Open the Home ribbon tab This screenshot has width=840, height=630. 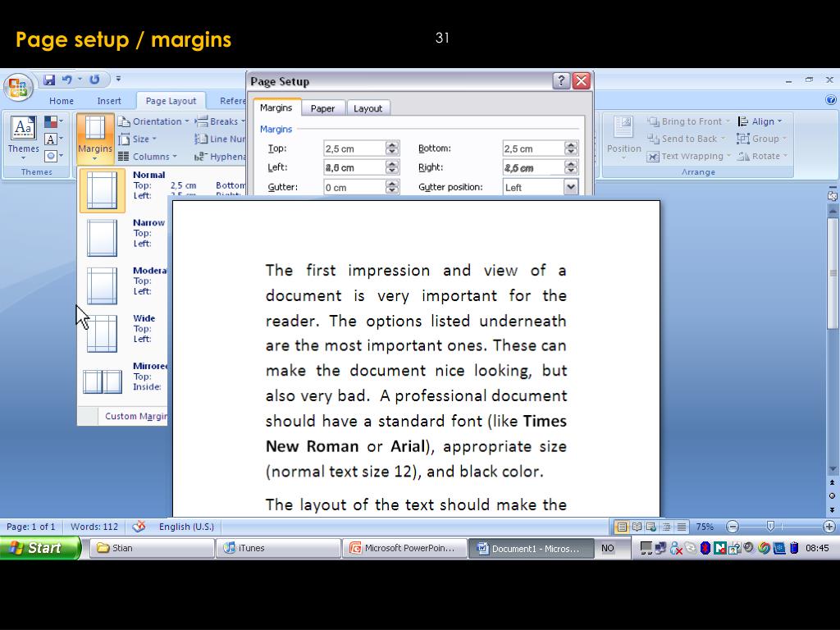tap(61, 101)
